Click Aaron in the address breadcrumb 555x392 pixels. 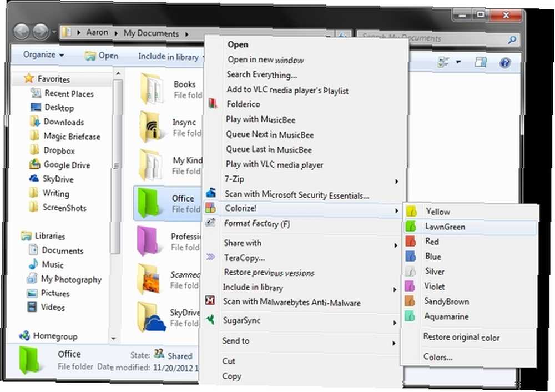click(x=97, y=32)
